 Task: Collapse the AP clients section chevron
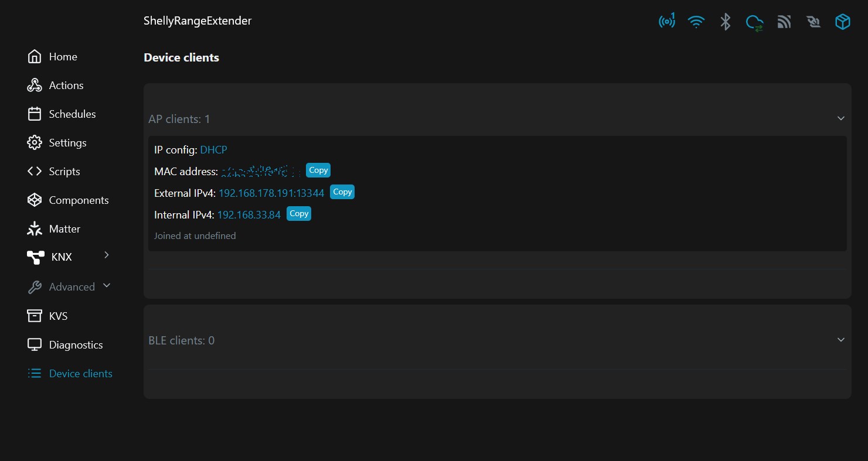[x=841, y=118]
